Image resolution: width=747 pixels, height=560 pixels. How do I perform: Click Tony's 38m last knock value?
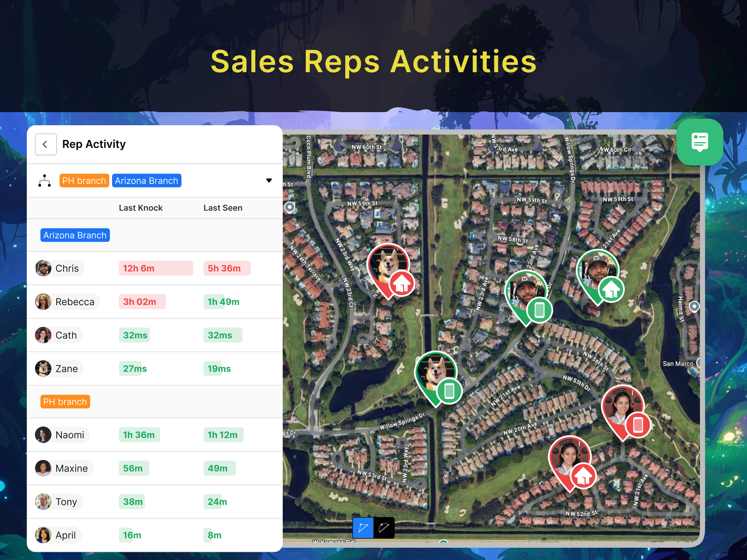point(132,501)
